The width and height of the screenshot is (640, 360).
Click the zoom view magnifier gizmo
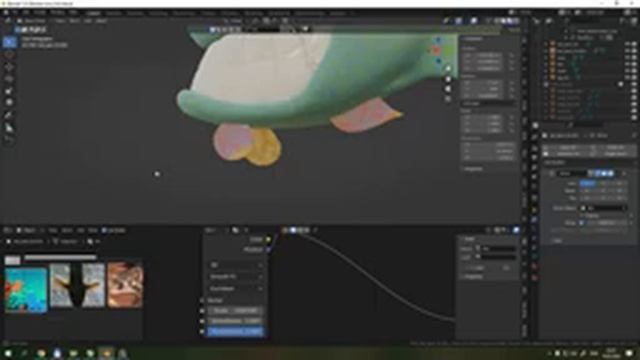[x=448, y=69]
